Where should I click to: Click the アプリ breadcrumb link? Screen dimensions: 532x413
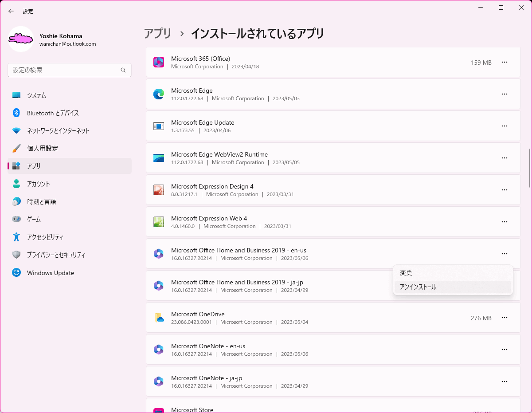click(x=157, y=33)
